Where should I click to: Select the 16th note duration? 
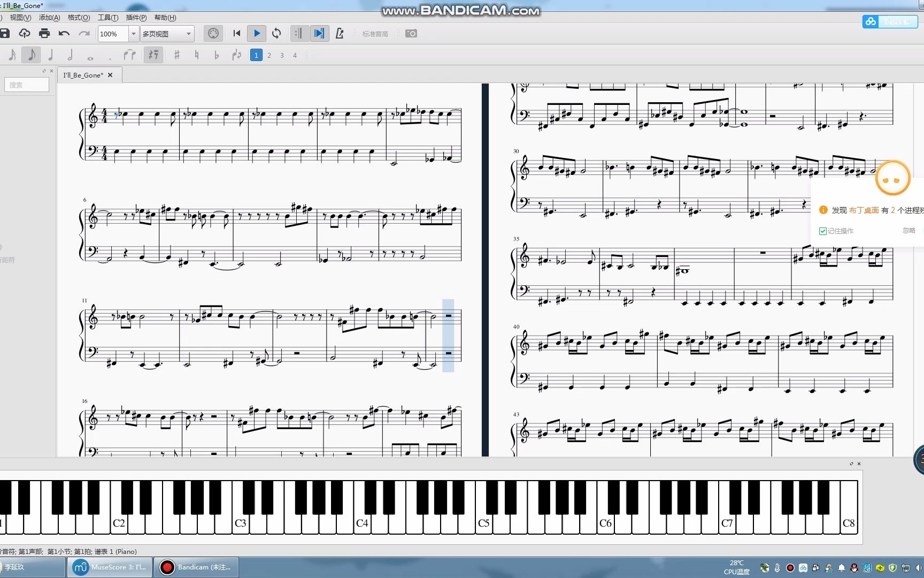click(12, 55)
